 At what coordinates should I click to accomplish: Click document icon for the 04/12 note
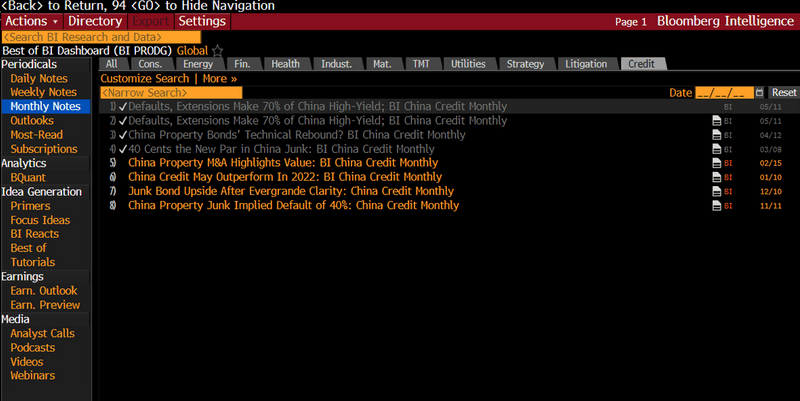click(x=715, y=135)
